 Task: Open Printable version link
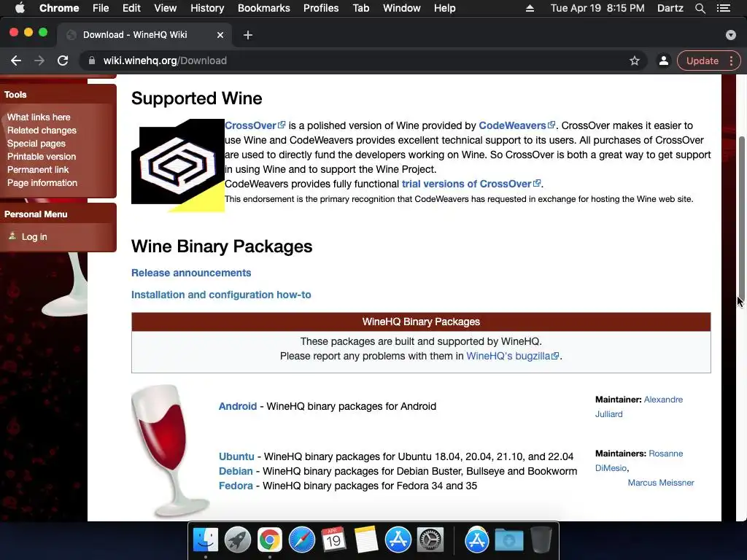tap(42, 156)
